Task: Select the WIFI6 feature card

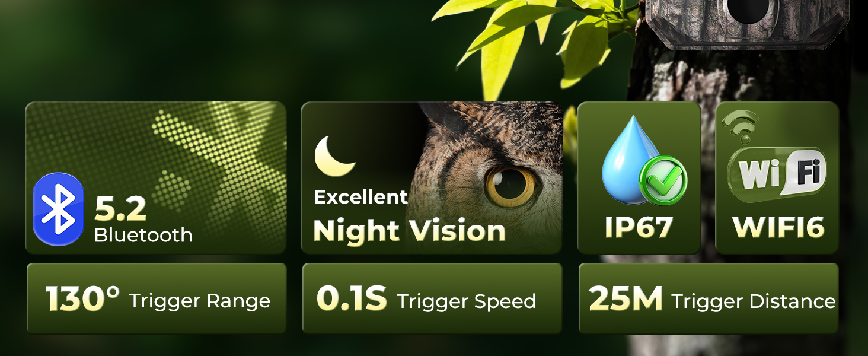Action: point(777,177)
